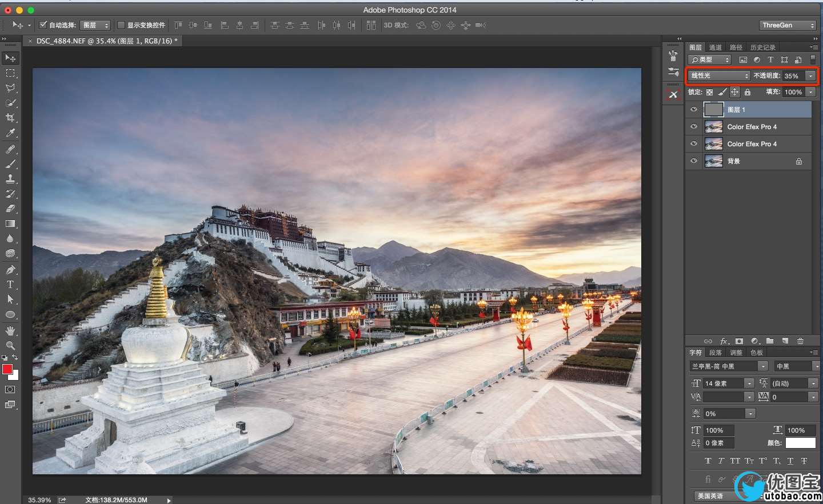Enable Show Transform Controls checkbox
The height and width of the screenshot is (504, 823).
pos(121,25)
